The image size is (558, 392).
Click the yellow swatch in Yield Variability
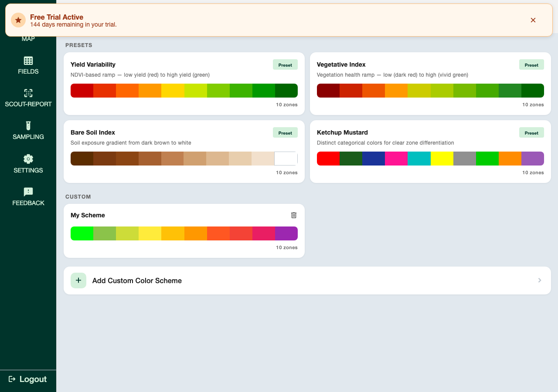point(173,91)
